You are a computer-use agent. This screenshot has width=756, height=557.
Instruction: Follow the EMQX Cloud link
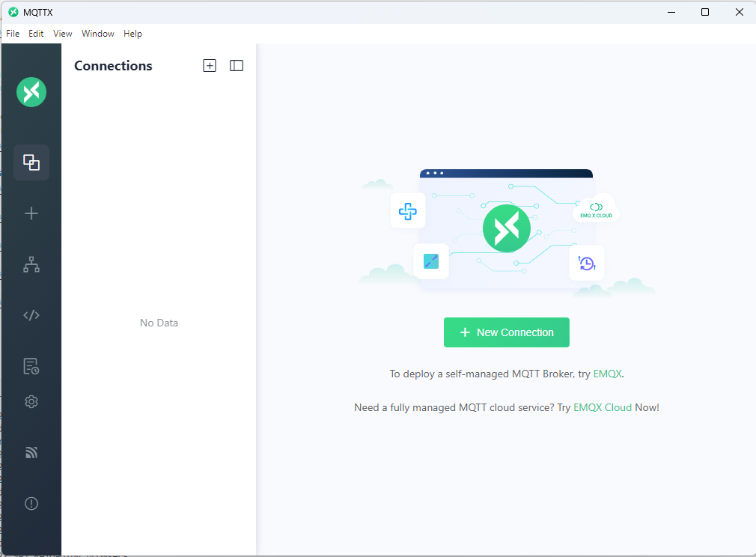tap(603, 408)
